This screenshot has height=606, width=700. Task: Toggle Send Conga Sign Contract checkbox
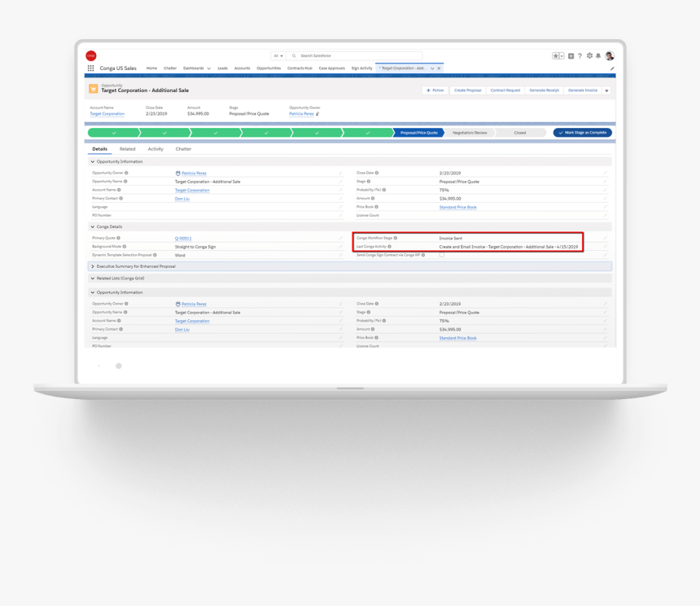442,255
